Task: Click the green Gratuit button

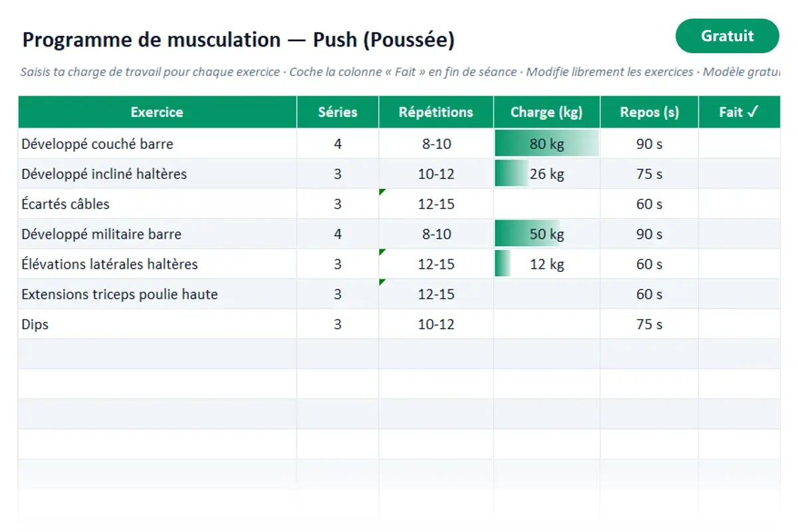Action: tap(727, 36)
